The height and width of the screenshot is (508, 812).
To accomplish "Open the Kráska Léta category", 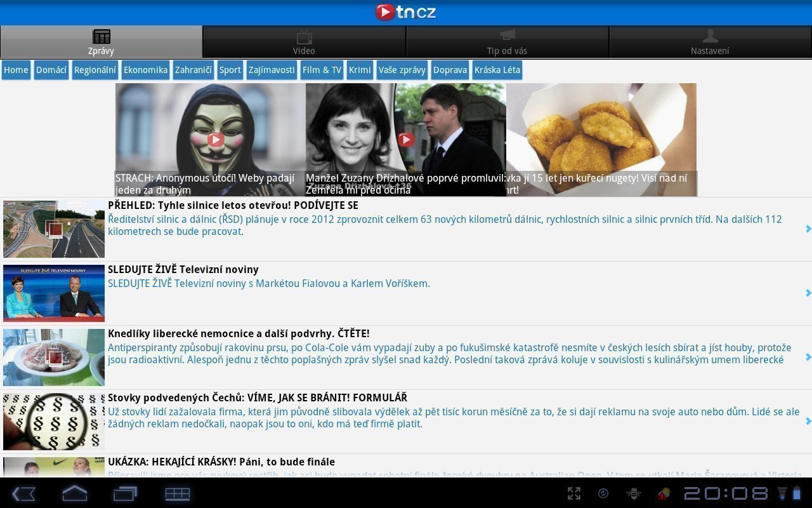I will 497,70.
